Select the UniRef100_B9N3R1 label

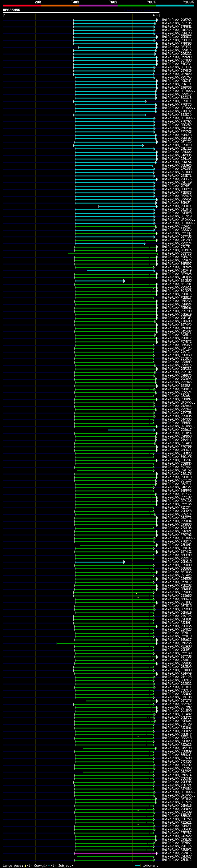click(x=177, y=531)
